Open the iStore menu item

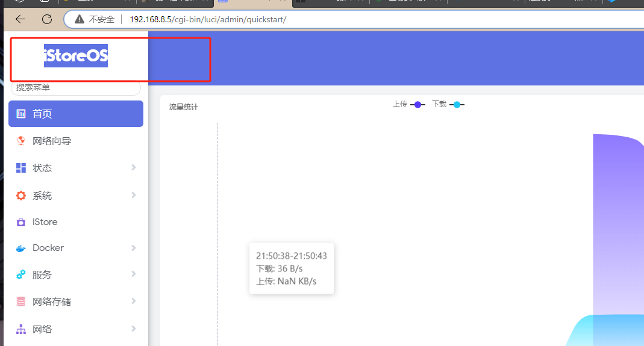(x=45, y=222)
